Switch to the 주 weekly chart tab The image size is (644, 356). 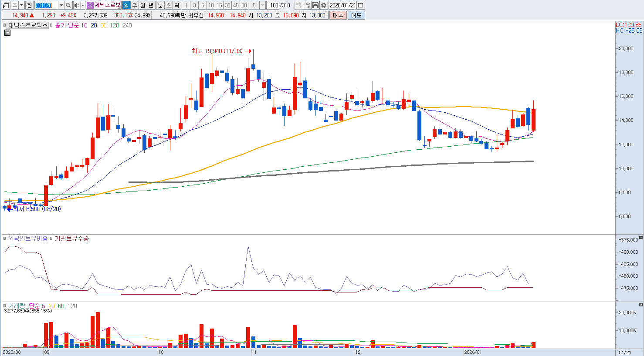coord(134,5)
